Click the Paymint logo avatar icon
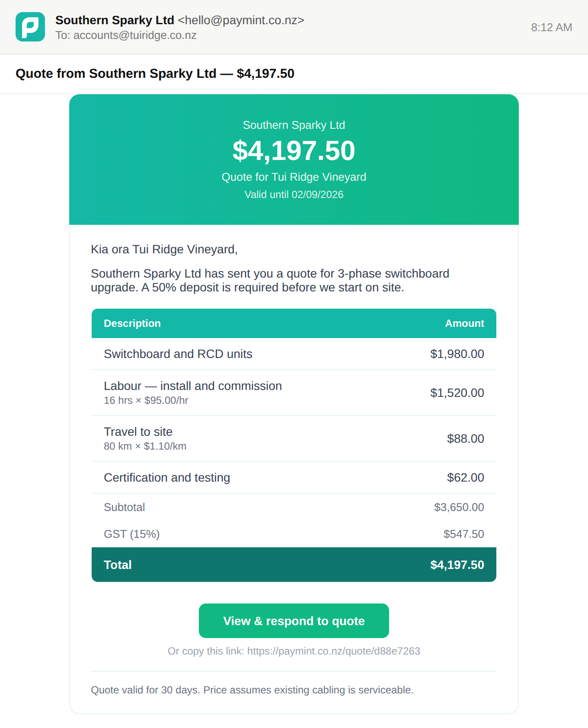This screenshot has width=588, height=728. tap(30, 27)
